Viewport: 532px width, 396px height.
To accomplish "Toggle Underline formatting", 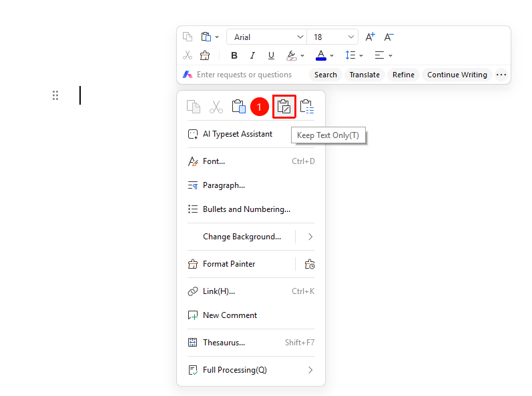I will click(x=271, y=55).
